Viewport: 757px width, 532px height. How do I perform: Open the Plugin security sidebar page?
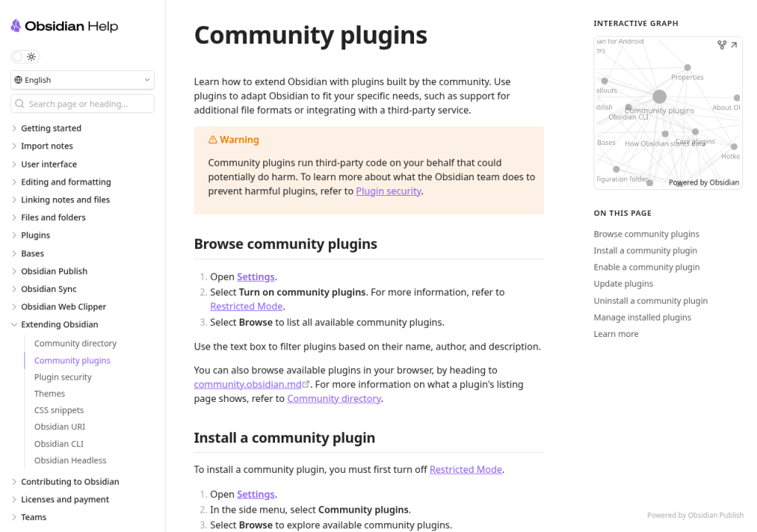click(x=63, y=377)
